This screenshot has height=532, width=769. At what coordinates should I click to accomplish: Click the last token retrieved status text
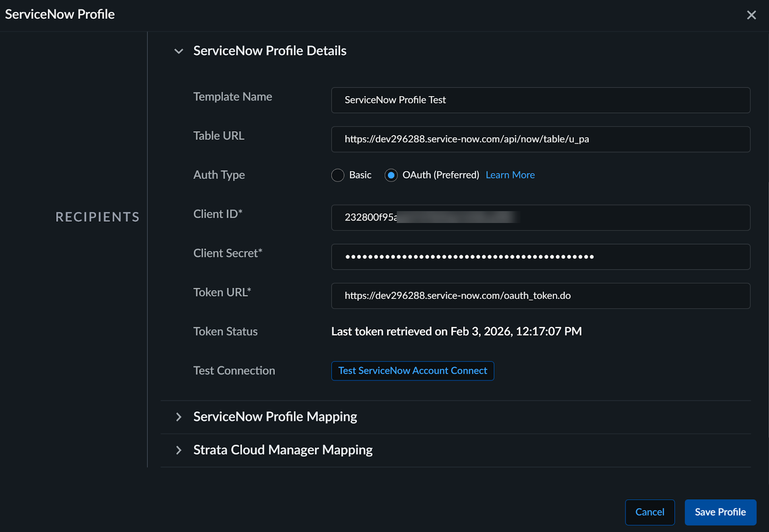[456, 332]
